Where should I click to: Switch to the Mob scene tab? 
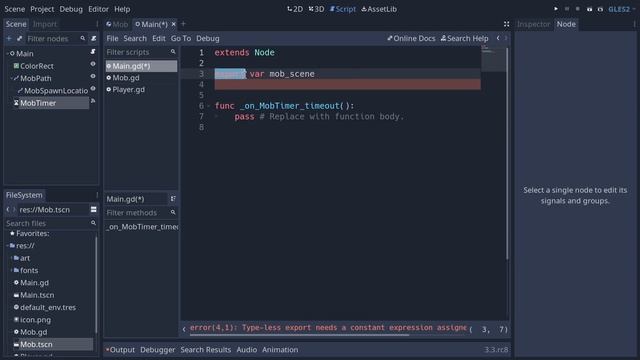(117, 24)
